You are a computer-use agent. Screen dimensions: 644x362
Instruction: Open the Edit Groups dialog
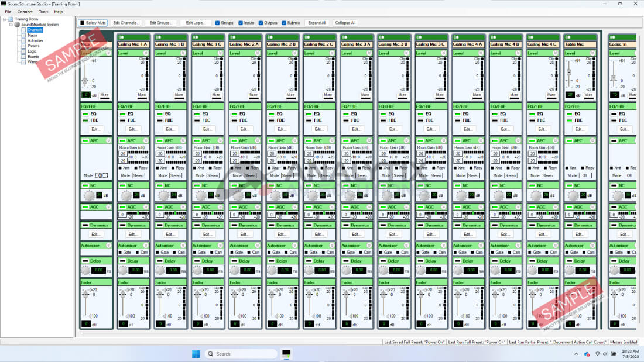point(160,23)
